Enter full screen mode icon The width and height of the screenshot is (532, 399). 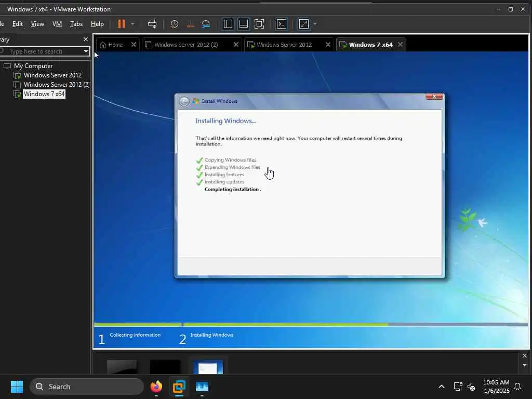pos(259,24)
